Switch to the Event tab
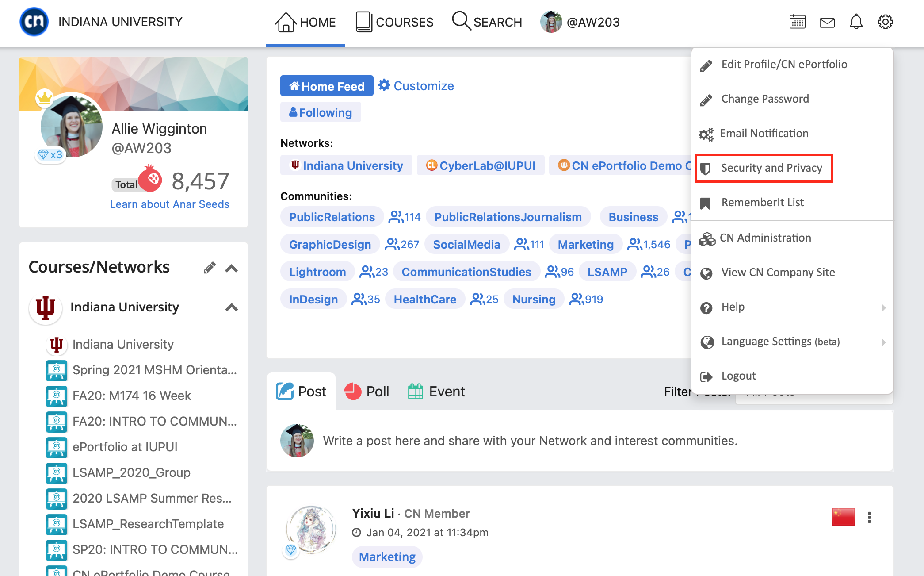 (x=436, y=392)
